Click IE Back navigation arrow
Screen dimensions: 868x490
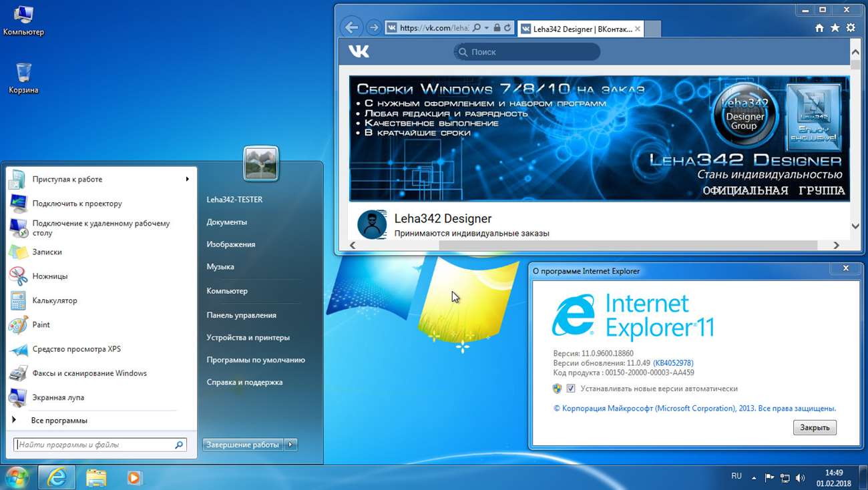(351, 28)
